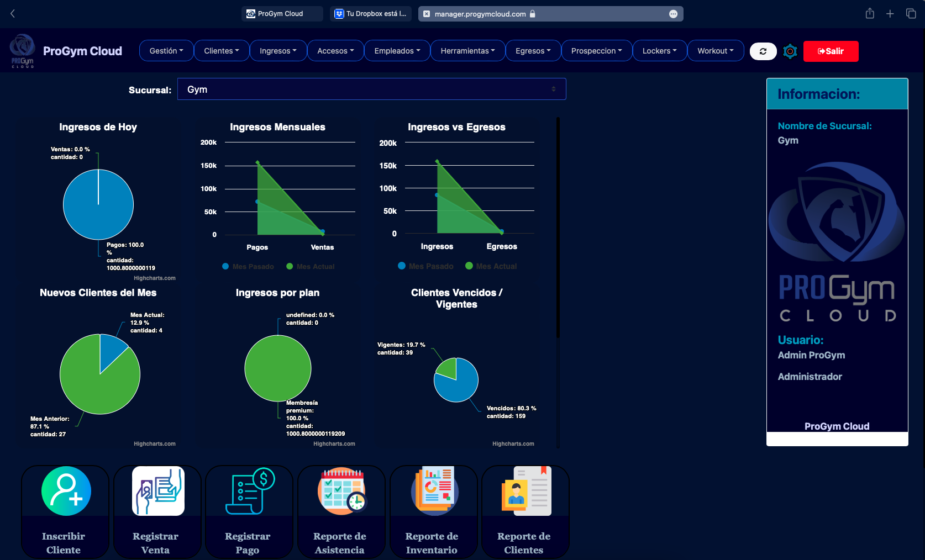Open the Registrar Pago icon
925x560 pixels.
pyautogui.click(x=250, y=491)
